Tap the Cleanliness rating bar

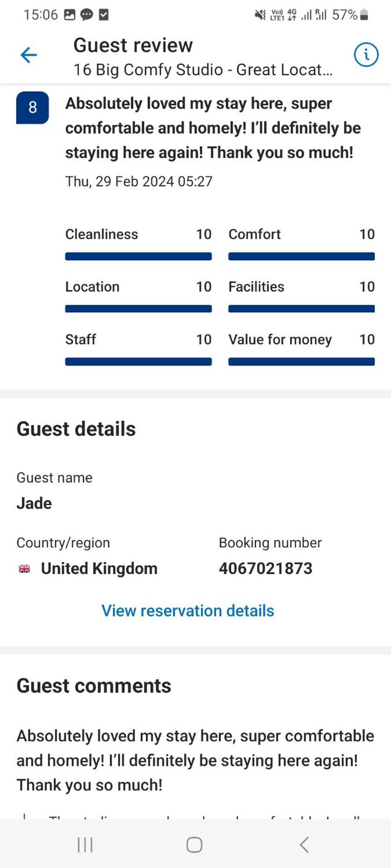139,256
